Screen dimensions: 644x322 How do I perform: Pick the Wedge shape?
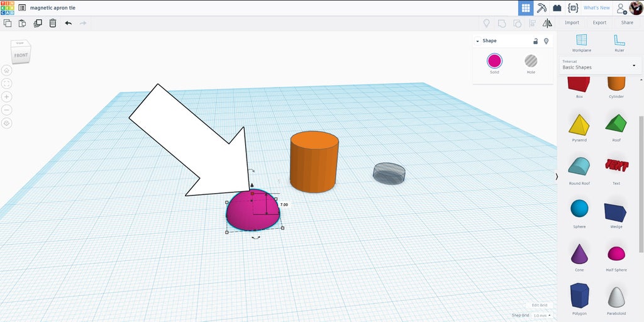click(616, 214)
